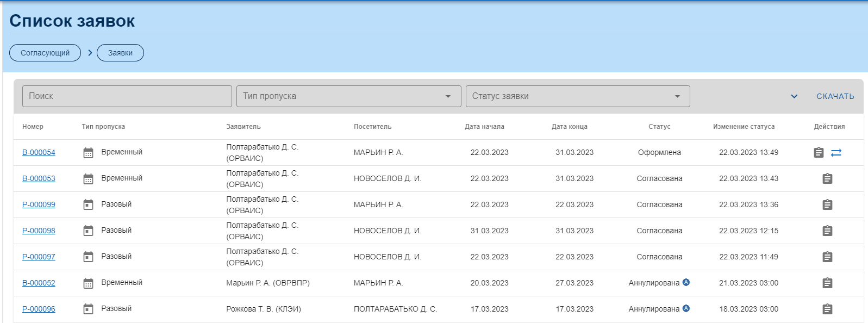Viewport: 868px width, 323px height.
Task: Open request link В-000053
Action: pos(39,178)
